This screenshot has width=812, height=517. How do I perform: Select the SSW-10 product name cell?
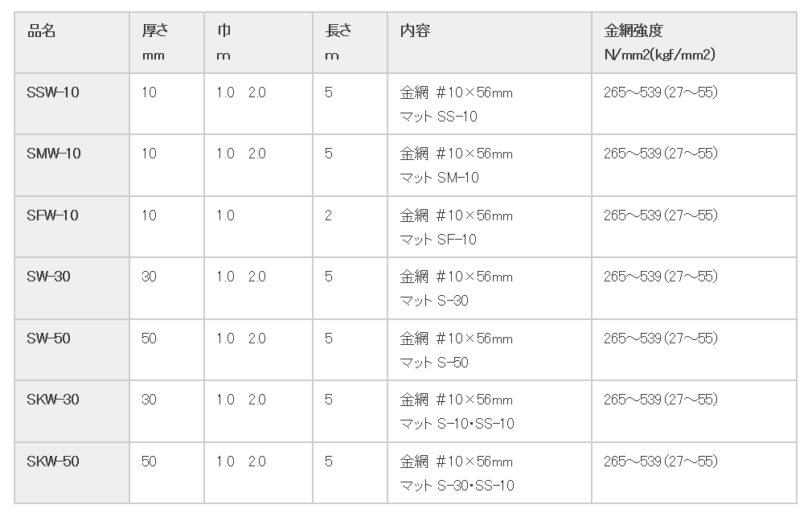pos(72,104)
